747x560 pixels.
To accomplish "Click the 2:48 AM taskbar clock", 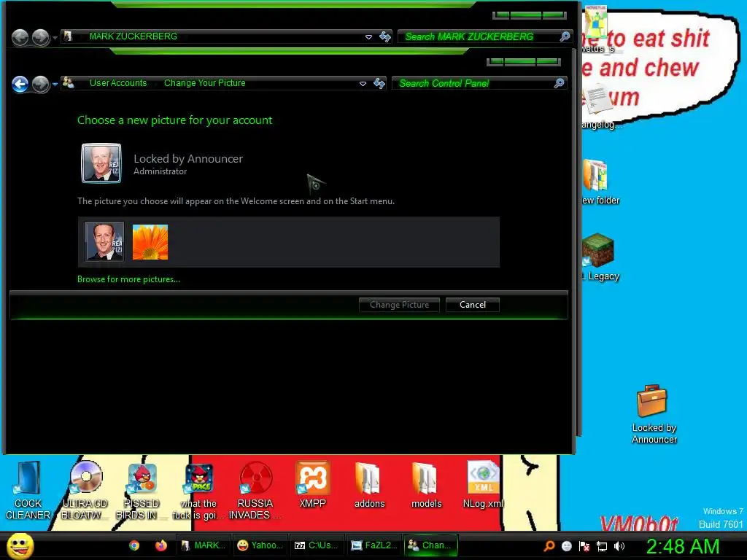I will coord(683,546).
